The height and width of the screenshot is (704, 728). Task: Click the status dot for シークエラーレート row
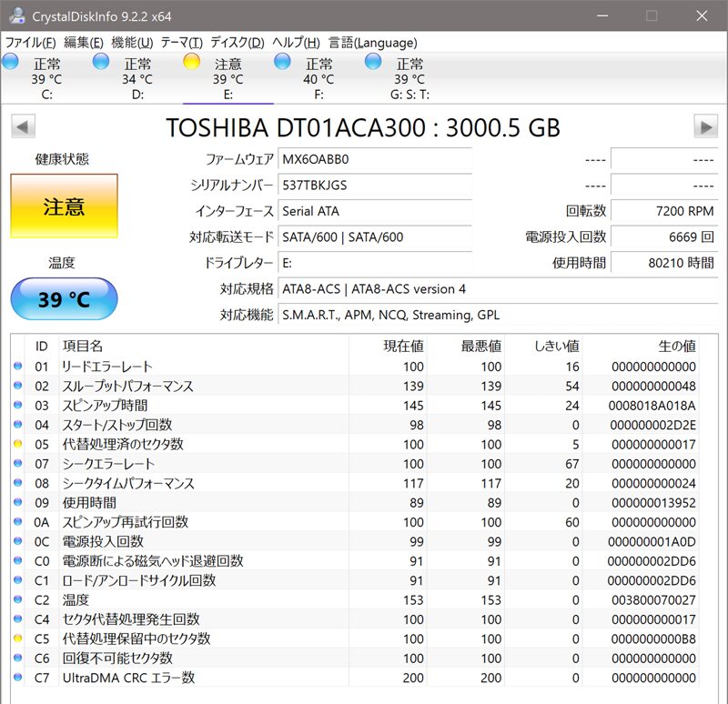17,464
